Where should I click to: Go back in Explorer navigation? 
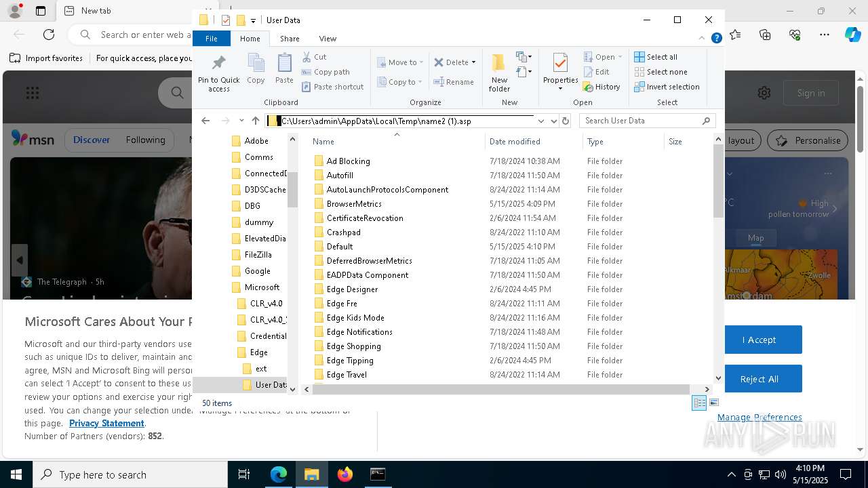pos(205,121)
